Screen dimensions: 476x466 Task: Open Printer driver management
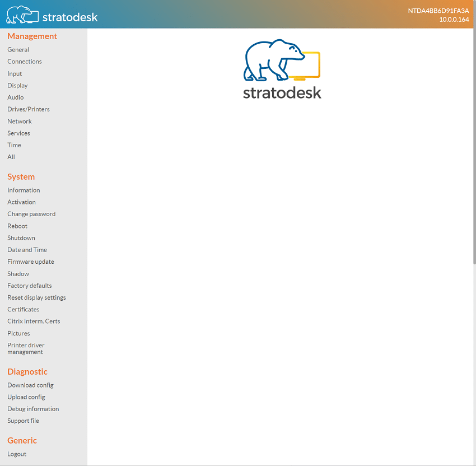pyautogui.click(x=26, y=348)
